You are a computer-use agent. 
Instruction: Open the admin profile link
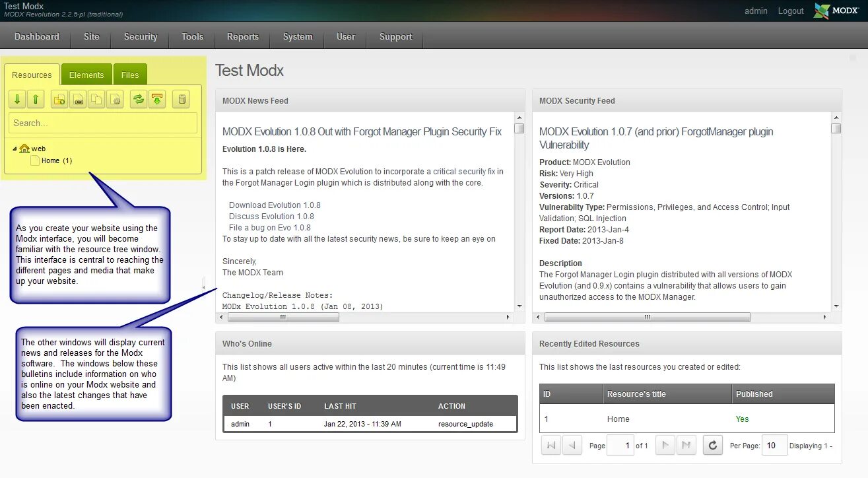(x=756, y=11)
